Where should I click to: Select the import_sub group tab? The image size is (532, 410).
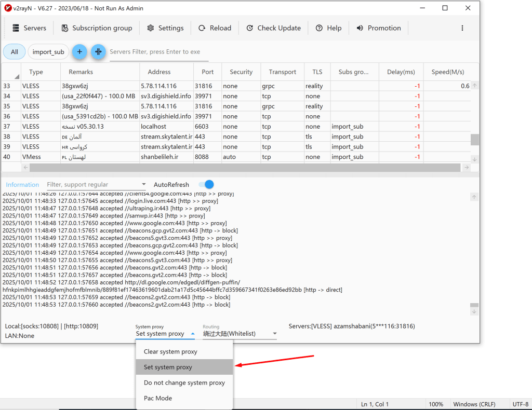(x=48, y=52)
